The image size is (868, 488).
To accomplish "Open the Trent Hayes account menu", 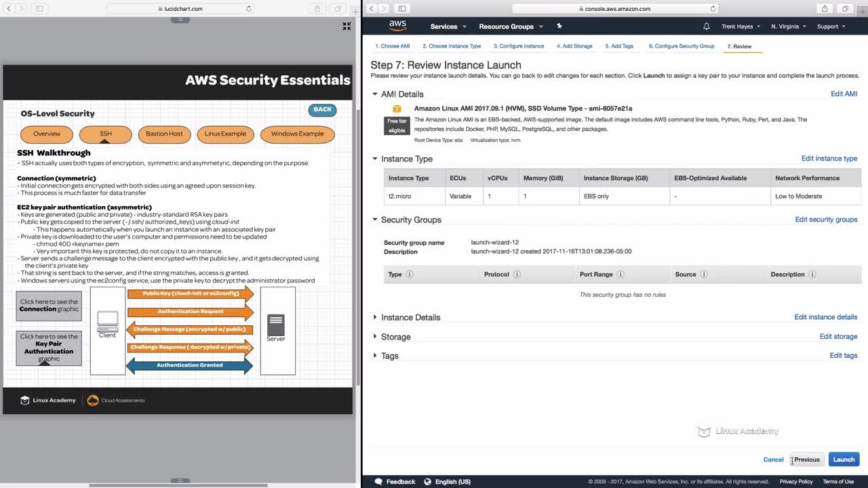I will click(x=741, y=26).
